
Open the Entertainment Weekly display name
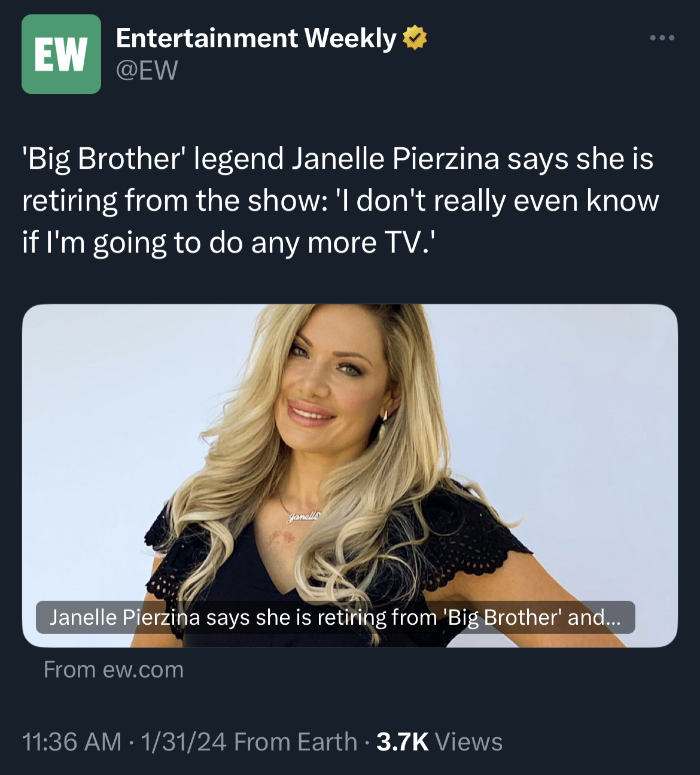pos(256,38)
